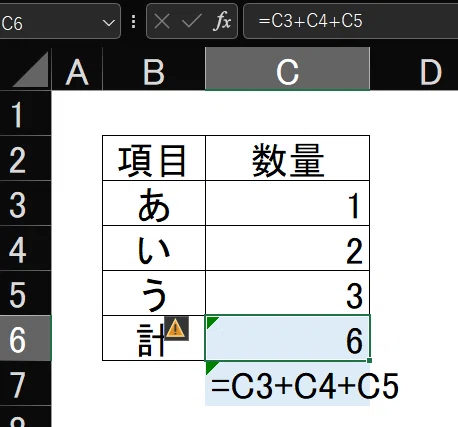458x427 pixels.
Task: Click the fill handle of cell C6
Action: [x=369, y=360]
